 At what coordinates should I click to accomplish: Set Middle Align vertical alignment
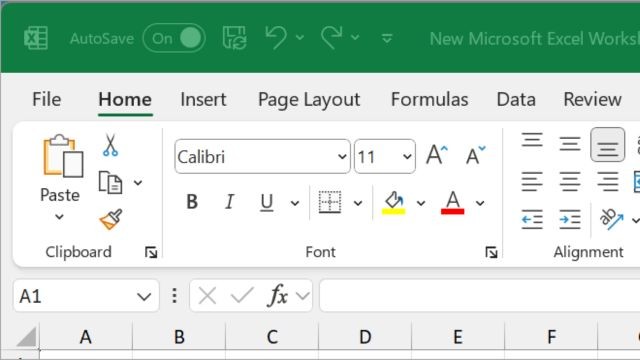[570, 144]
